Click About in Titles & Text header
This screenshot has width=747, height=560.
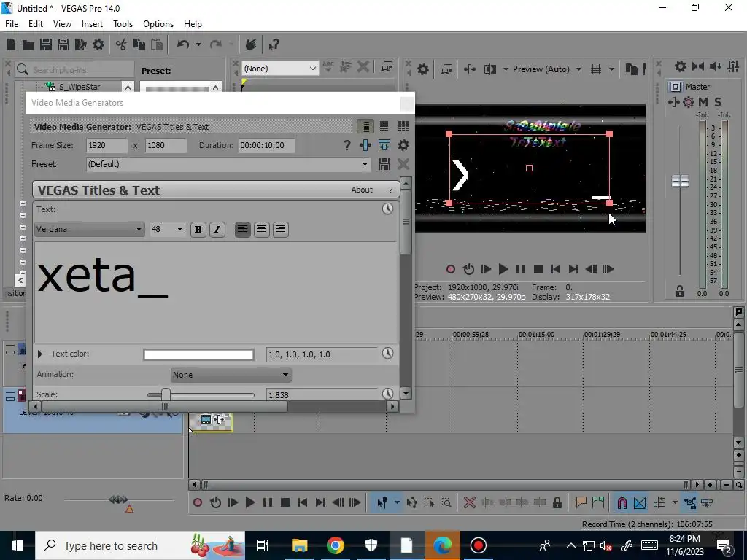click(362, 190)
